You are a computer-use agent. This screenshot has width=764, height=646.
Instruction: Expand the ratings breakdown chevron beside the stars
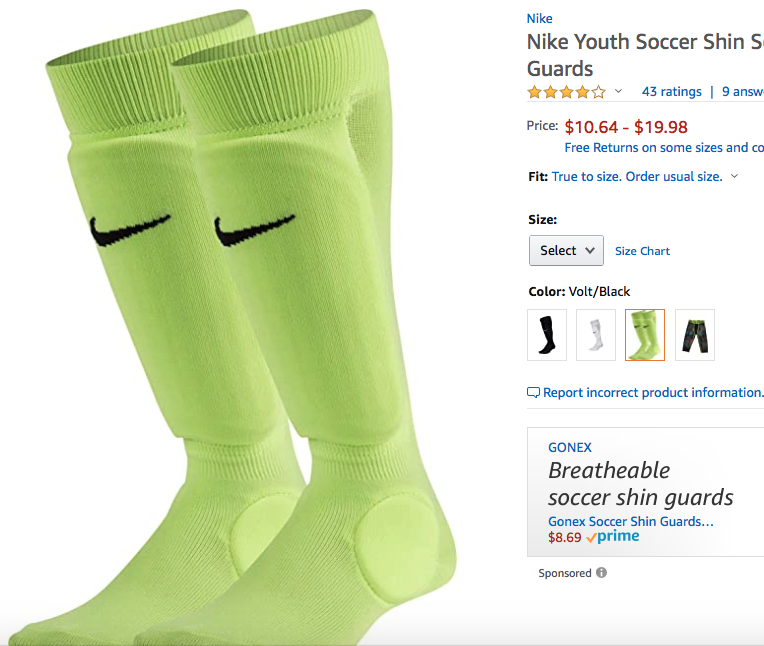[618, 92]
